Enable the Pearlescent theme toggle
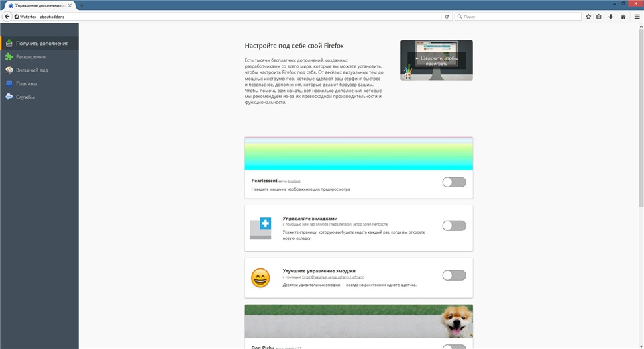The width and height of the screenshot is (644, 349). [454, 182]
